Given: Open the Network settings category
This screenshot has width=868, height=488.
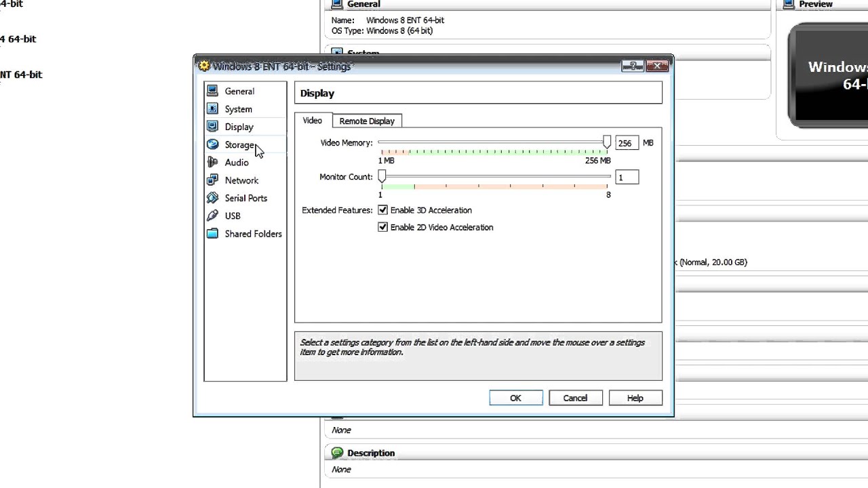Looking at the screenshot, I should pyautogui.click(x=241, y=180).
